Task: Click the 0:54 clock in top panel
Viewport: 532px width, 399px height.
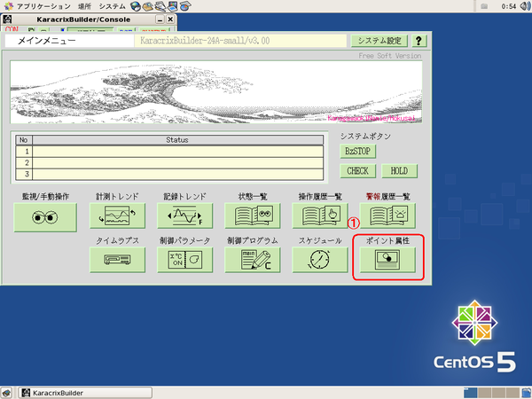Action: tap(509, 6)
